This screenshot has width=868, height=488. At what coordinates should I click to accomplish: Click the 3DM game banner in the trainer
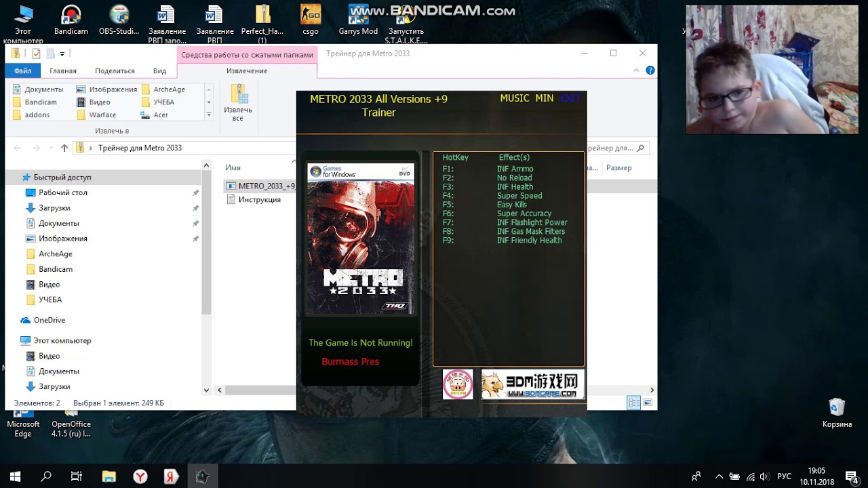pos(532,384)
